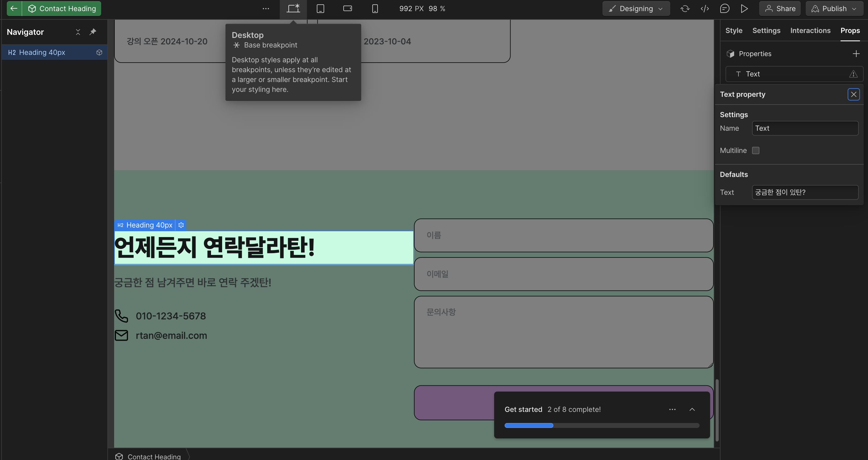Click the 문의사항 message text area
Screen dimensions: 868x460
563,332
